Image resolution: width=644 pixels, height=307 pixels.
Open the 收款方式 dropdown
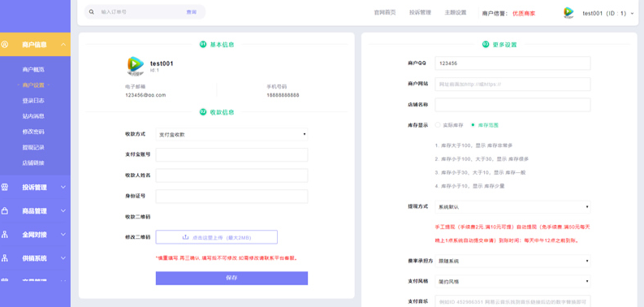(231, 134)
